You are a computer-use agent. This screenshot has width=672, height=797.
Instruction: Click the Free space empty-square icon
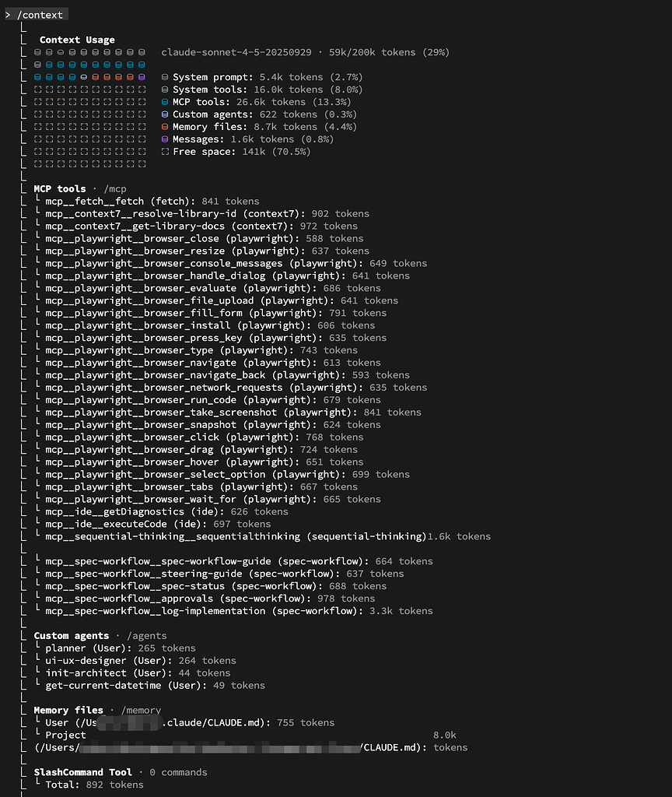[165, 152]
